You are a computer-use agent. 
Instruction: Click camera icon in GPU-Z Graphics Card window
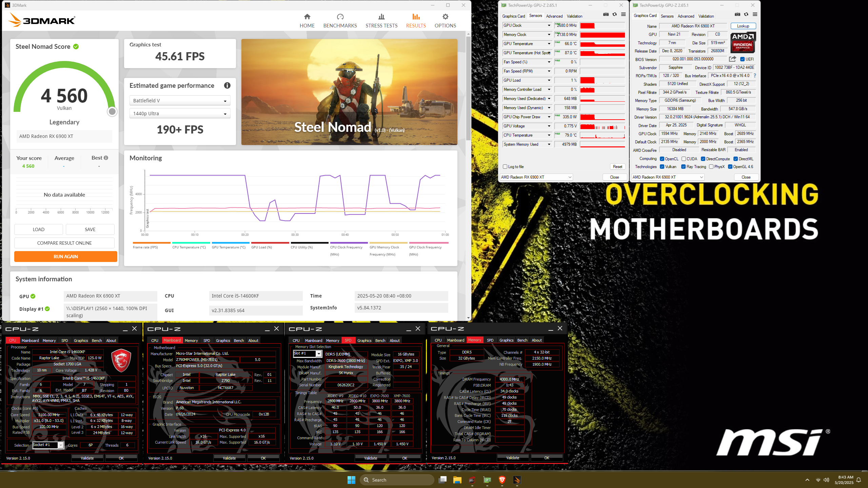point(737,14)
